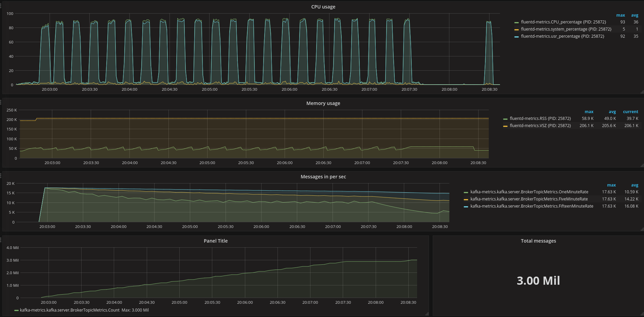Sort CPU usage legend by avg column

click(x=635, y=15)
